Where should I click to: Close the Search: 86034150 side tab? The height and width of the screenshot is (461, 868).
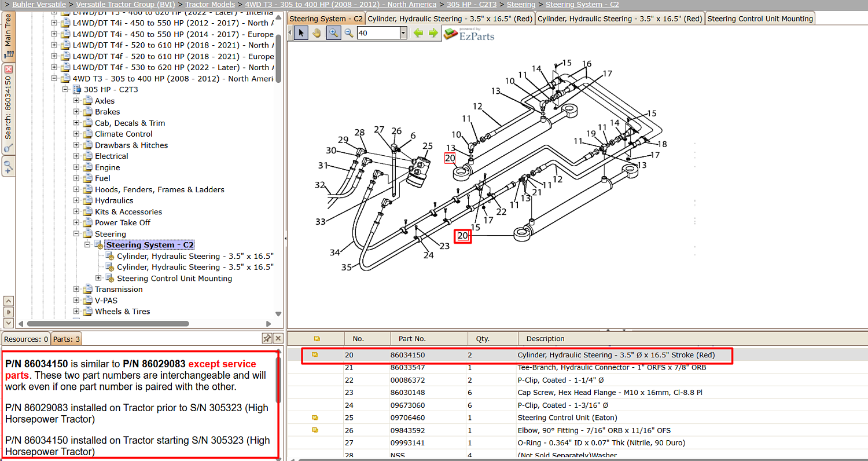point(8,69)
